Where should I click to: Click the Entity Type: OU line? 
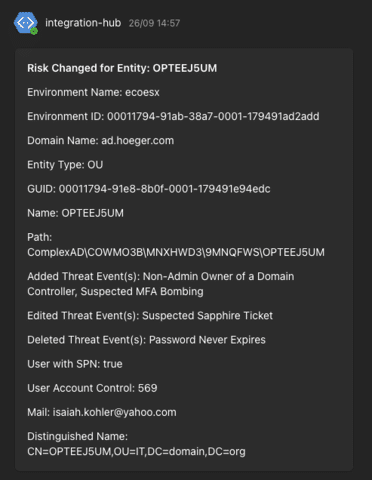[x=65, y=165]
